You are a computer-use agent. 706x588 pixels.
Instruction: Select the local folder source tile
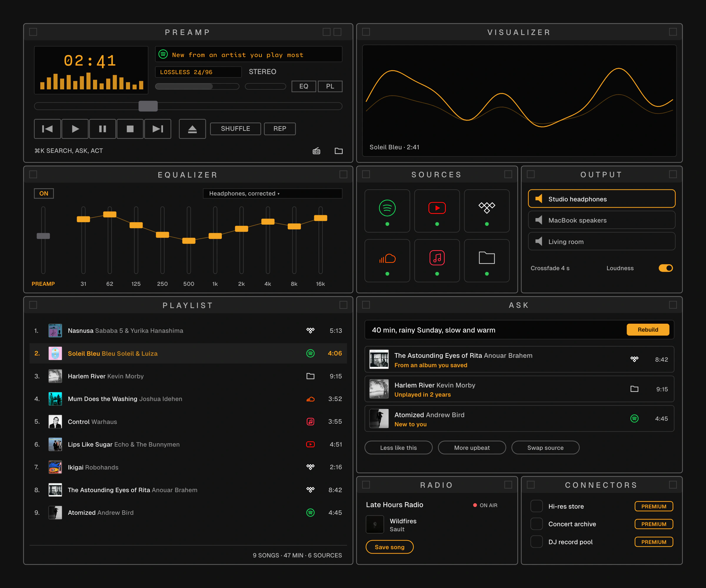(487, 261)
